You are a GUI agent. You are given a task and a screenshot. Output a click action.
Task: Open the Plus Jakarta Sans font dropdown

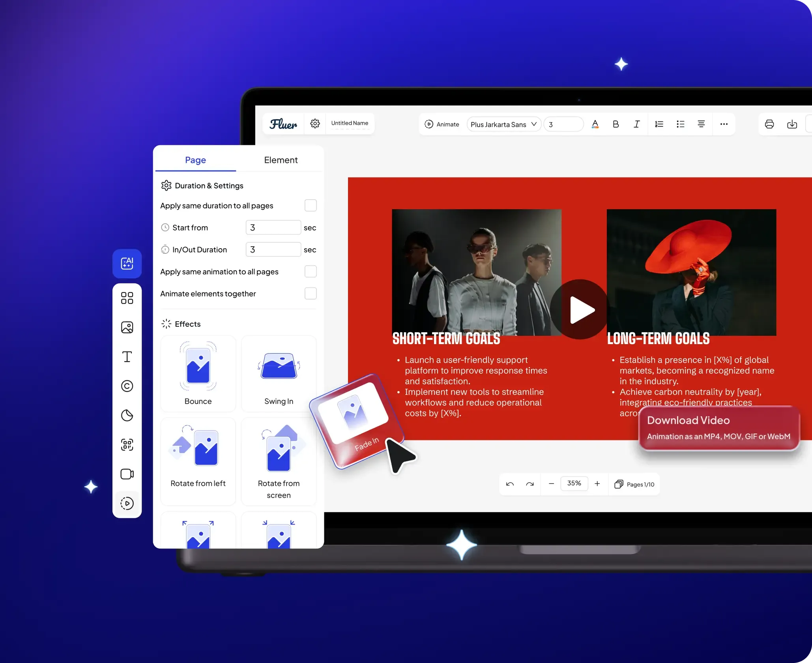503,124
